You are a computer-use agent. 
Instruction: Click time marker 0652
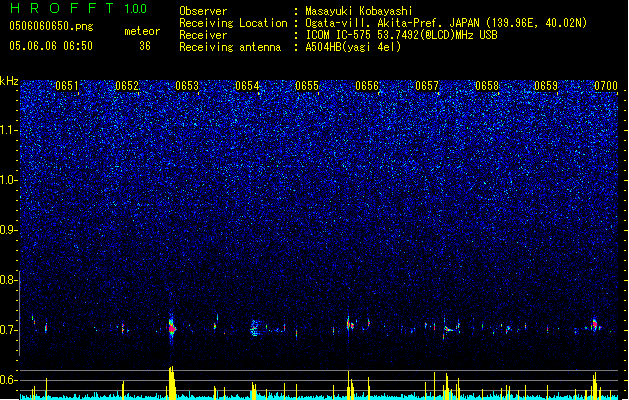click(127, 86)
